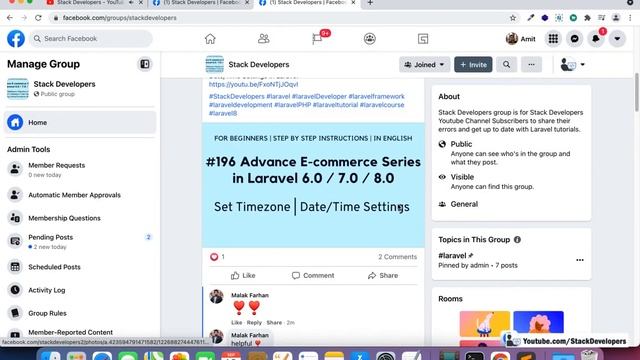Screen dimensions: 640x360
Task: Like the post
Action: [243, 276]
